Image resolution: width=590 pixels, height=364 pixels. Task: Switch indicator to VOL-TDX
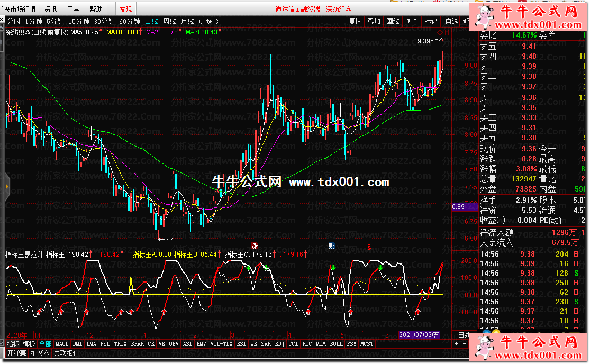tap(221, 344)
